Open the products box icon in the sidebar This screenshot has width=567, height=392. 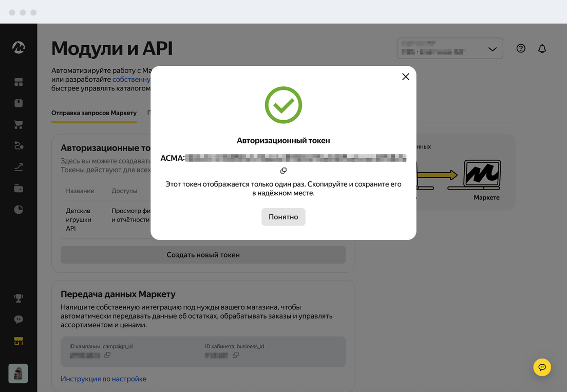click(18, 103)
